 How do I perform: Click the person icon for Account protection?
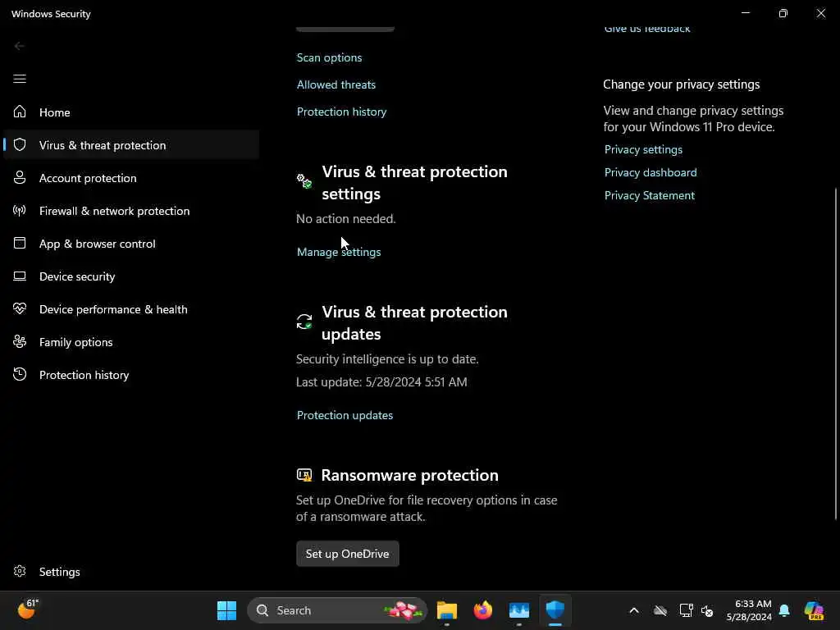(20, 177)
